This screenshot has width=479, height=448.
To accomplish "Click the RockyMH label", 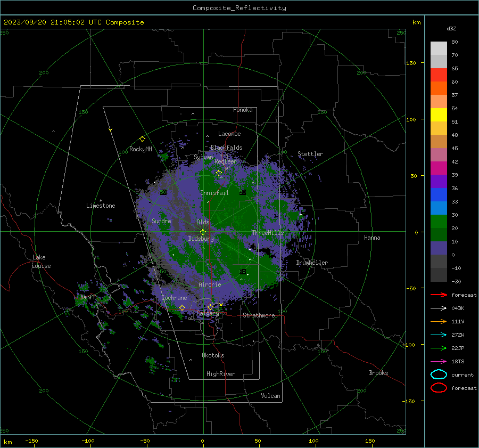I will pyautogui.click(x=141, y=149).
